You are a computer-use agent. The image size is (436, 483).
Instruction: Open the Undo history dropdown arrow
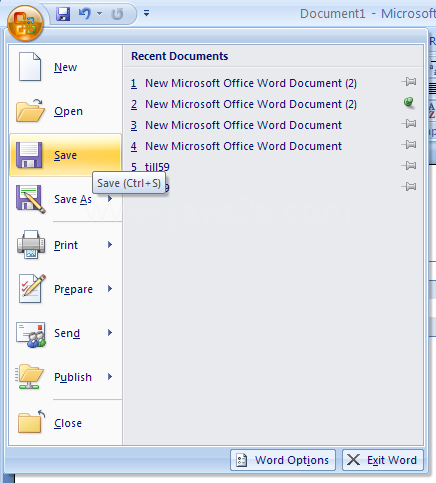click(99, 14)
